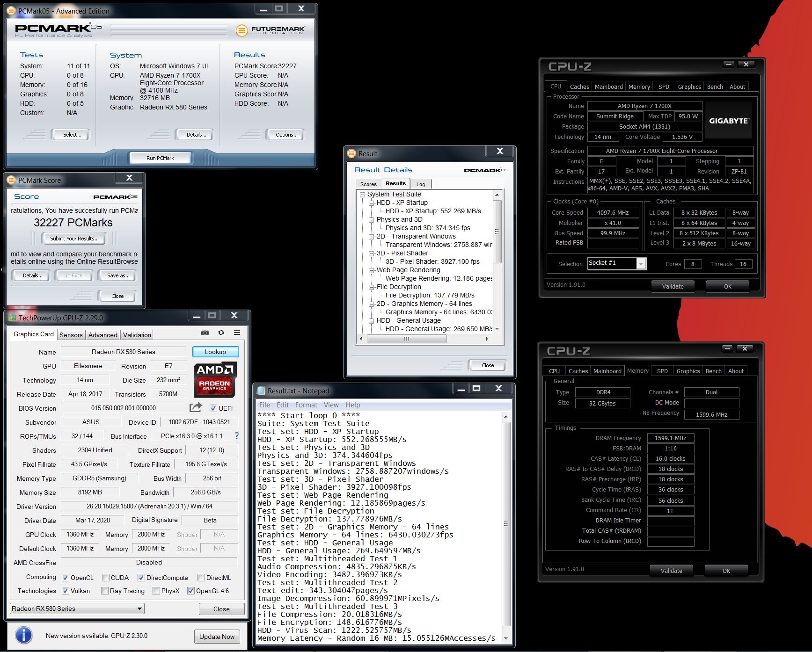
Task: Take GPU-Z screenshot with camera icon
Action: coord(205,333)
